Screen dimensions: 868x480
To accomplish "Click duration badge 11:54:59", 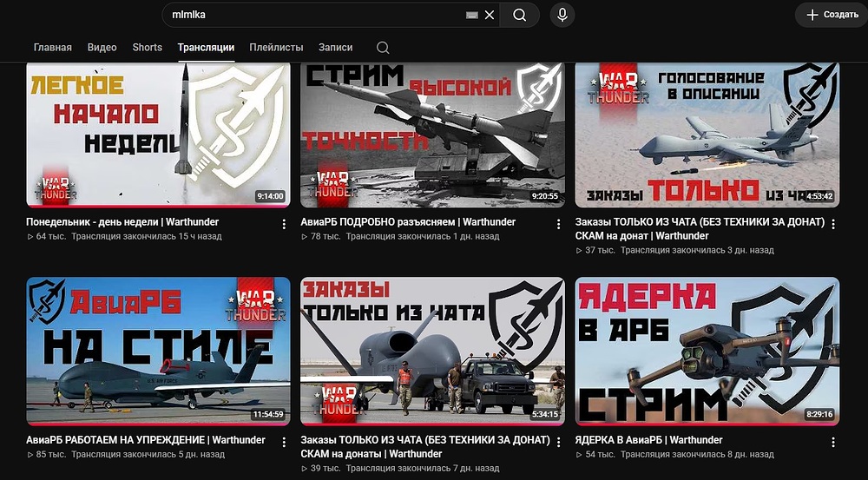I will [268, 414].
